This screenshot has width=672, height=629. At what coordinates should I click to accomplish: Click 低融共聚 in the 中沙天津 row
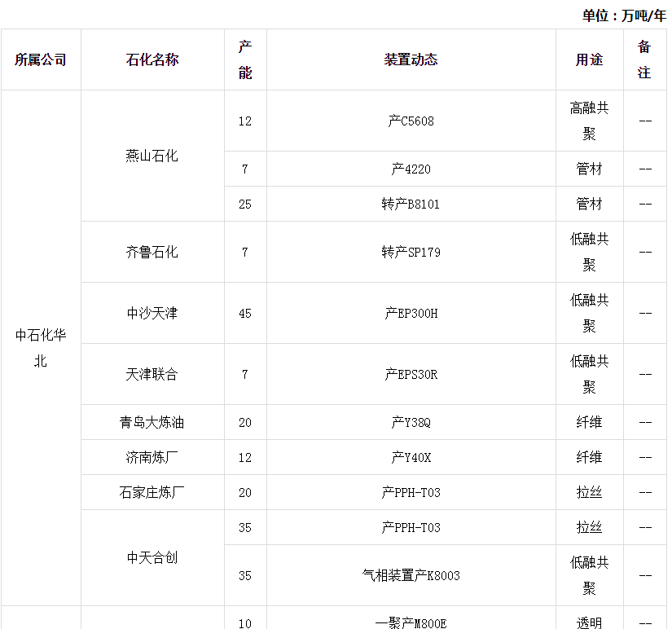pyautogui.click(x=589, y=314)
